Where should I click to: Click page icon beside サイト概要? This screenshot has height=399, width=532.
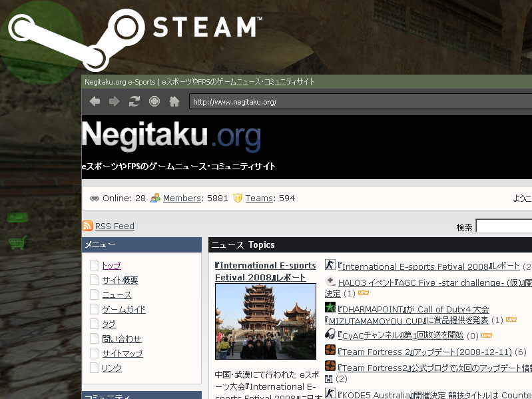click(x=95, y=280)
